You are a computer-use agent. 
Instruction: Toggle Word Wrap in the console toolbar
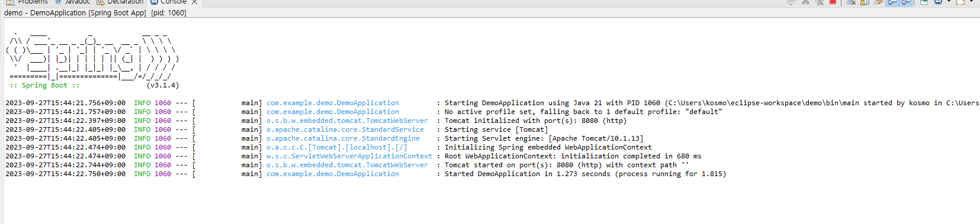878,2
